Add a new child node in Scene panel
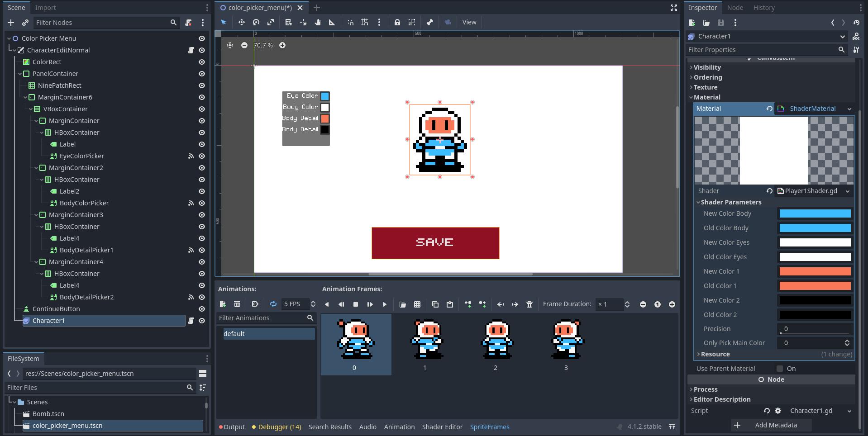Image resolution: width=868 pixels, height=436 pixels. pos(10,23)
